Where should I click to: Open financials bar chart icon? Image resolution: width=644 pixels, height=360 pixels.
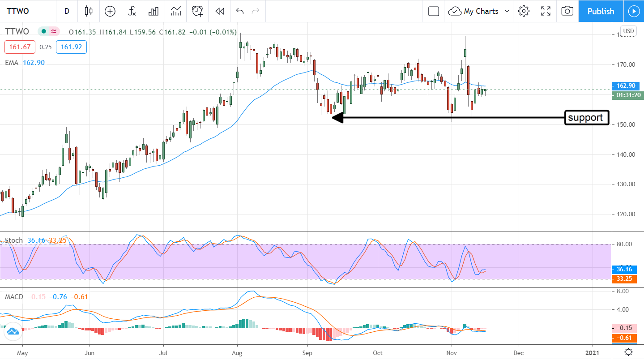click(x=154, y=11)
